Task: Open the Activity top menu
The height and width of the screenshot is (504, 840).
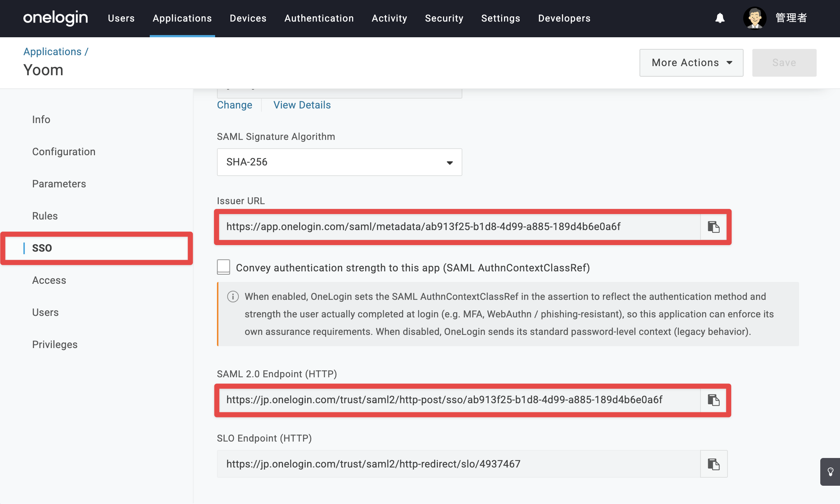Action: point(389,18)
